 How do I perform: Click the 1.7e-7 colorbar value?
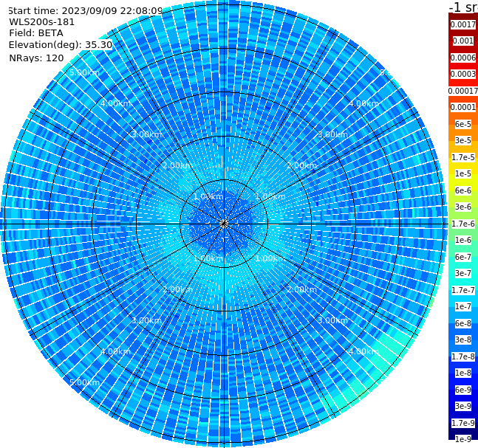[463, 290]
